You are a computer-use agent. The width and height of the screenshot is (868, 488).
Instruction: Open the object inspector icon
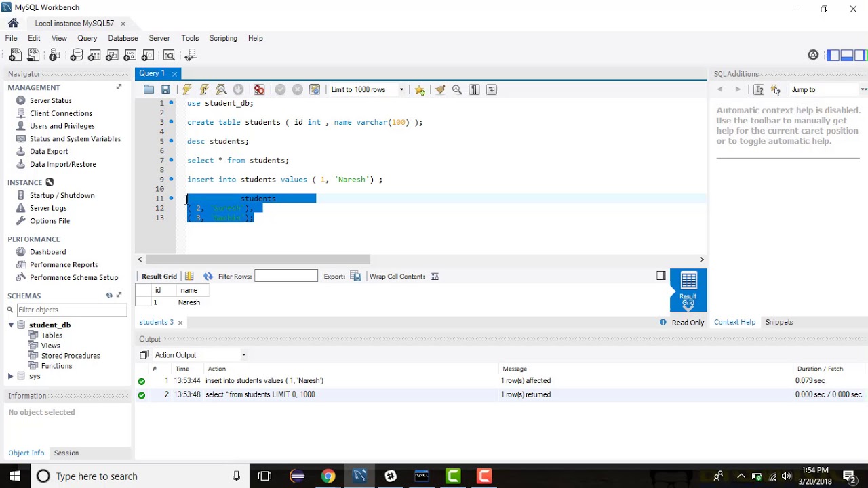[54, 55]
